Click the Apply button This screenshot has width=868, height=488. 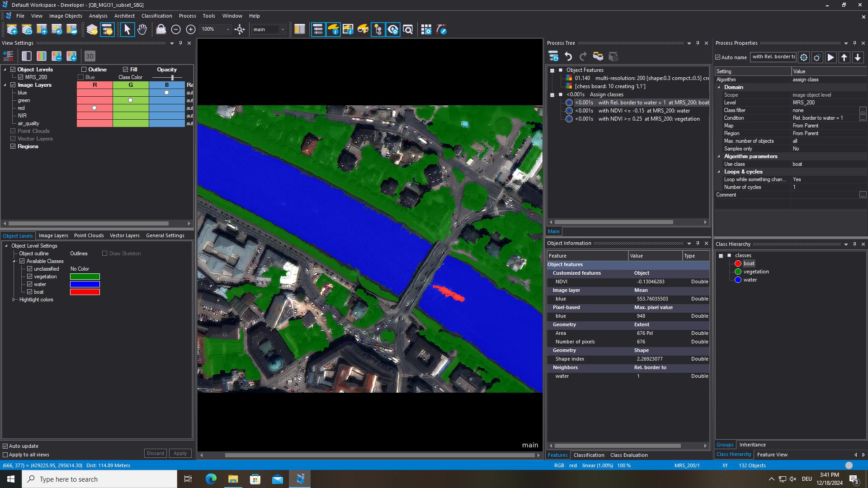180,453
